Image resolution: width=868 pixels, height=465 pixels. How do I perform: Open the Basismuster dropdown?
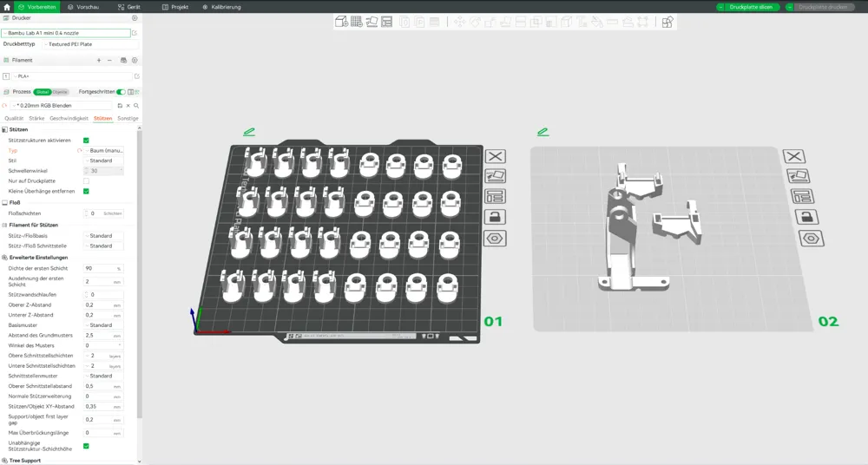coord(104,325)
